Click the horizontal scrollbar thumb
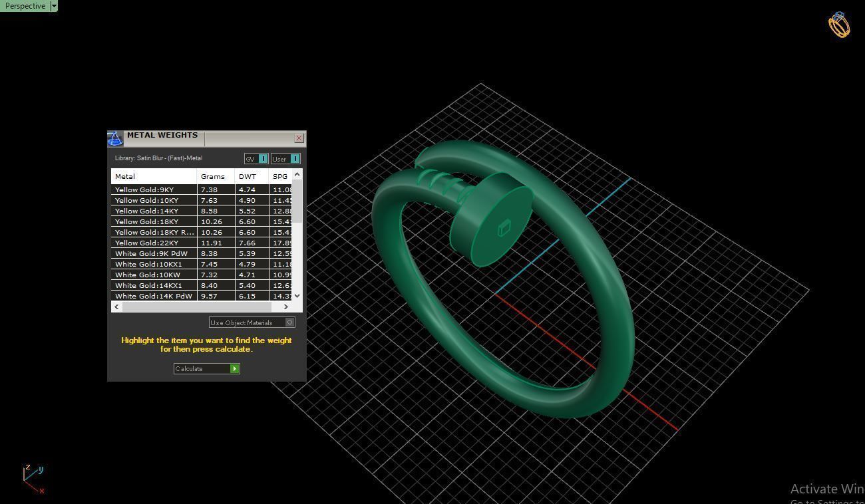Image resolution: width=865 pixels, height=504 pixels. tap(197, 307)
